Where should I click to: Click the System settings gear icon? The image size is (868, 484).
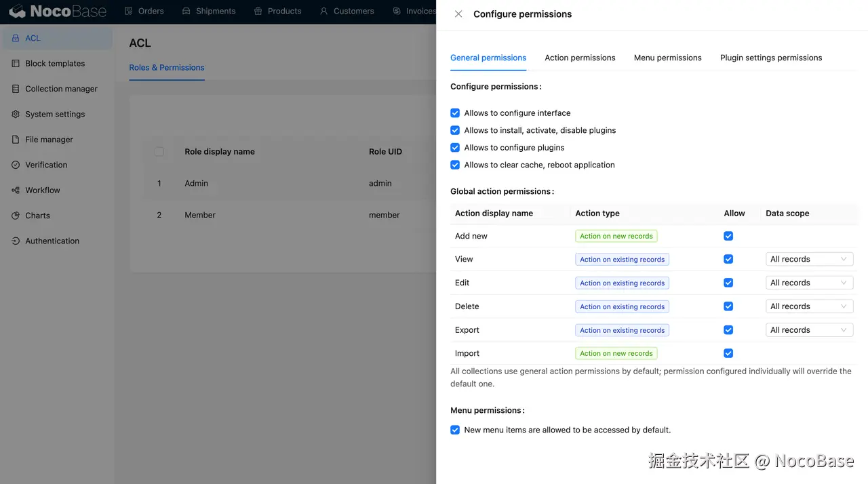16,115
